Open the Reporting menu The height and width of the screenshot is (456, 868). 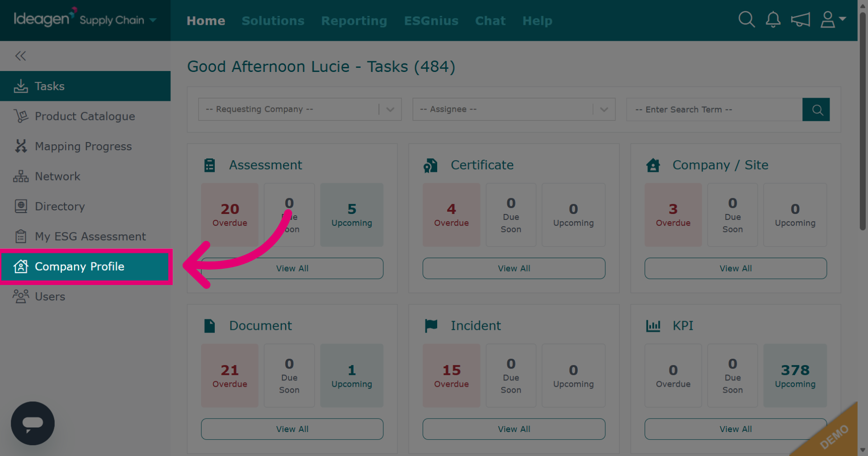click(x=354, y=21)
